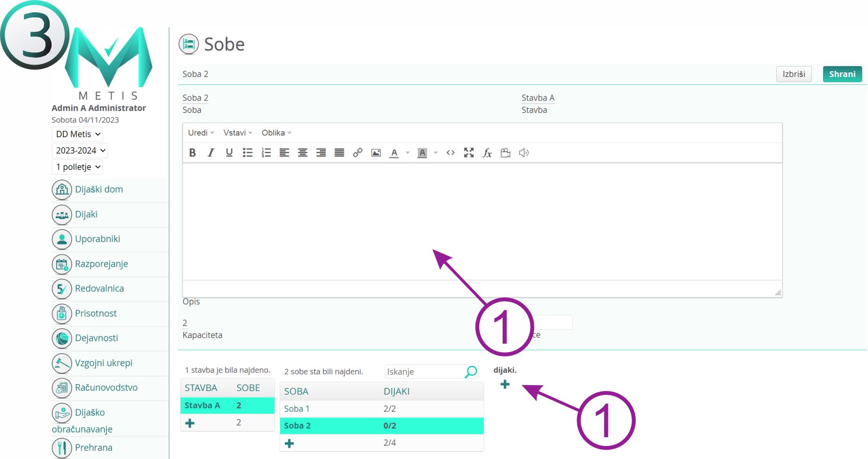Apply italic formatting in the editor toolbar
The width and height of the screenshot is (868, 459).
[211, 153]
